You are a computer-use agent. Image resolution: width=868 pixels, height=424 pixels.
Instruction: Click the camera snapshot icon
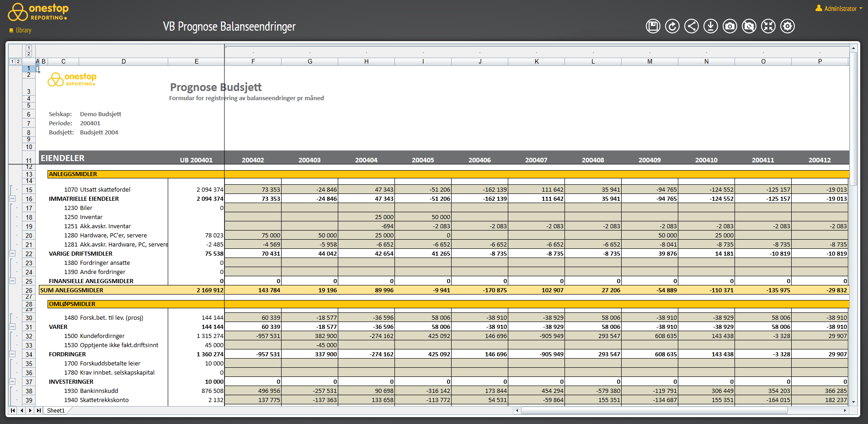click(x=730, y=26)
